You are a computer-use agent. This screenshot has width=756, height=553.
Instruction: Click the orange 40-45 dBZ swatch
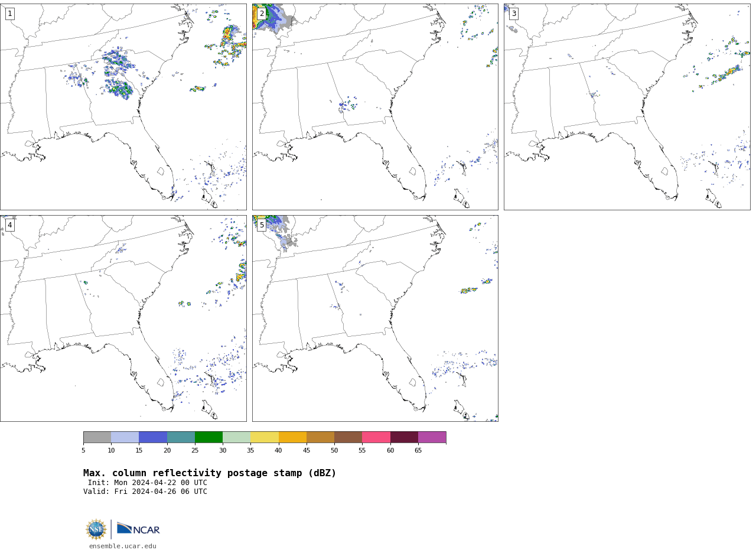pyautogui.click(x=292, y=437)
